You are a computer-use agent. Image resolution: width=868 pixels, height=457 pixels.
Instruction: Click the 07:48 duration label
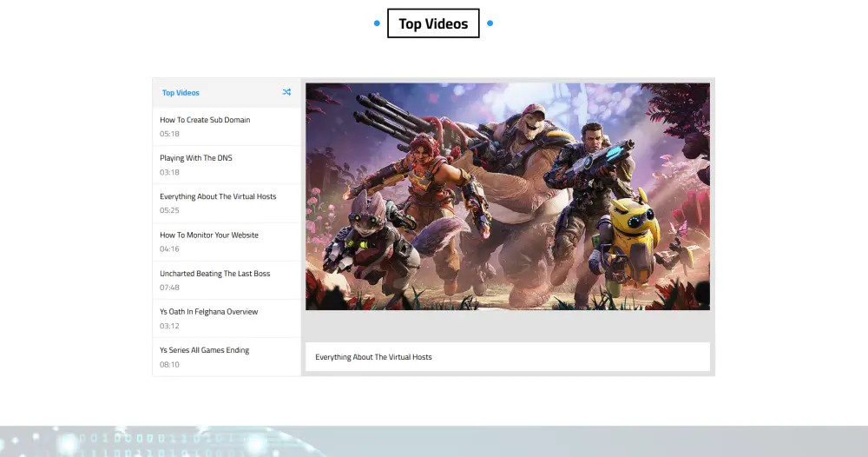[169, 288]
